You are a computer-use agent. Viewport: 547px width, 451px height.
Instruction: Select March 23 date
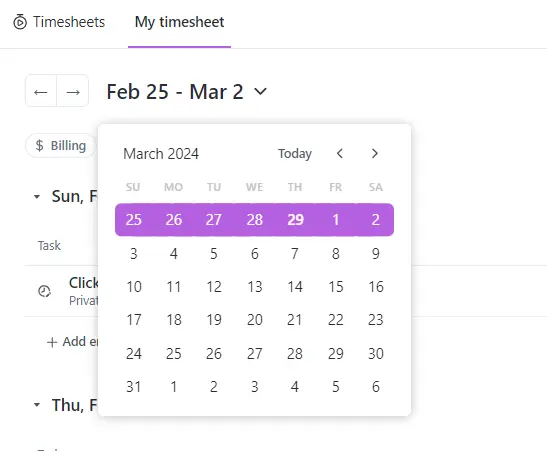376,320
